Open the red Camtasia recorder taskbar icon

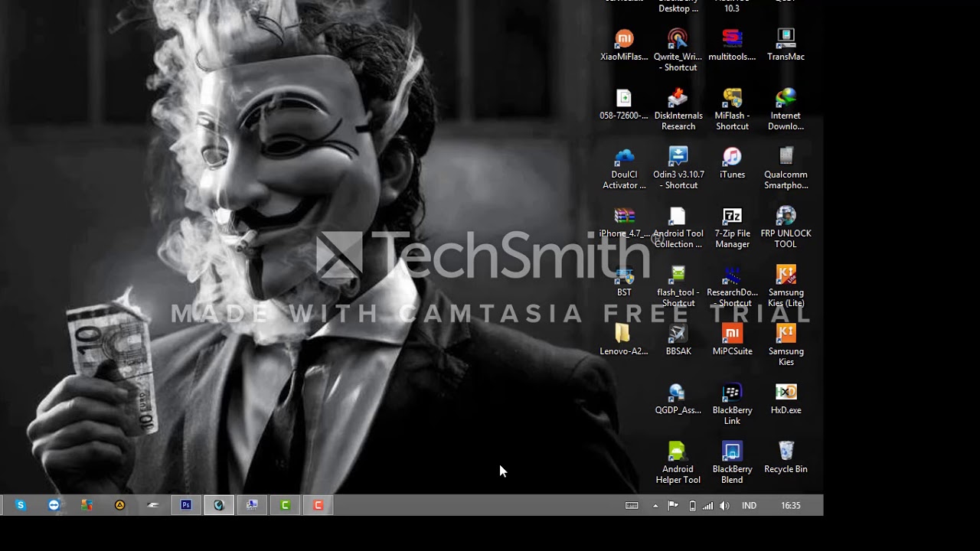pyautogui.click(x=318, y=505)
